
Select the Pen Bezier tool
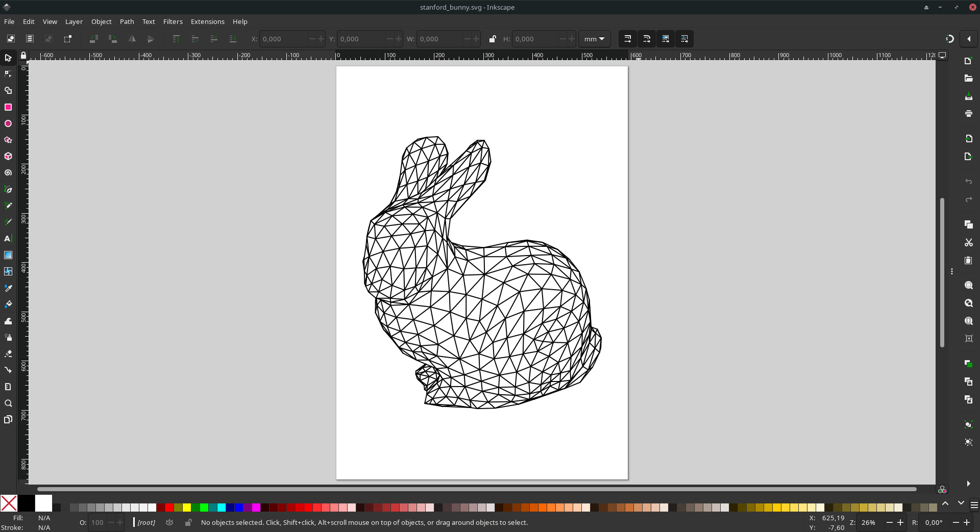pos(8,189)
